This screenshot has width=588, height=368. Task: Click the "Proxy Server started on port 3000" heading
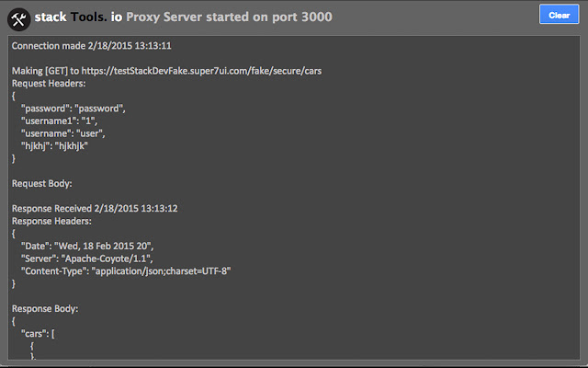(x=230, y=17)
